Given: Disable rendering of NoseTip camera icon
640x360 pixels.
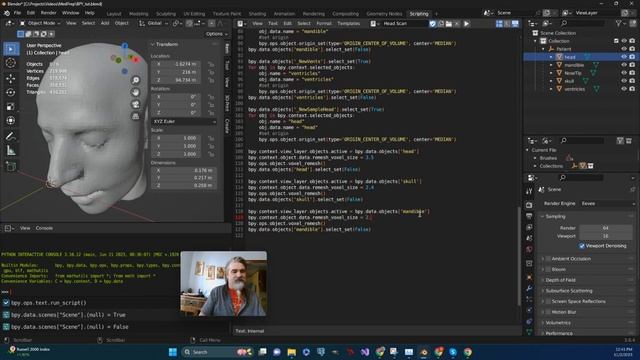Looking at the screenshot, I should [632, 73].
